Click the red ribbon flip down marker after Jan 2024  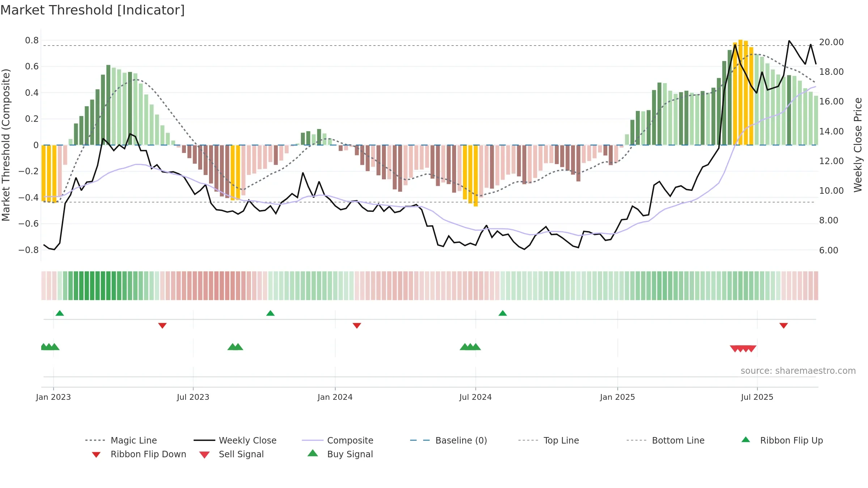click(x=357, y=326)
